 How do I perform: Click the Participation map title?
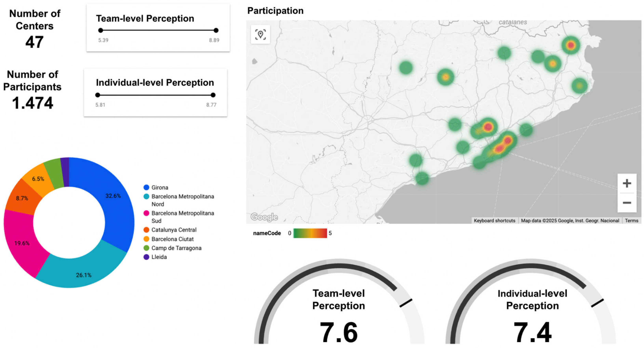[x=275, y=11]
